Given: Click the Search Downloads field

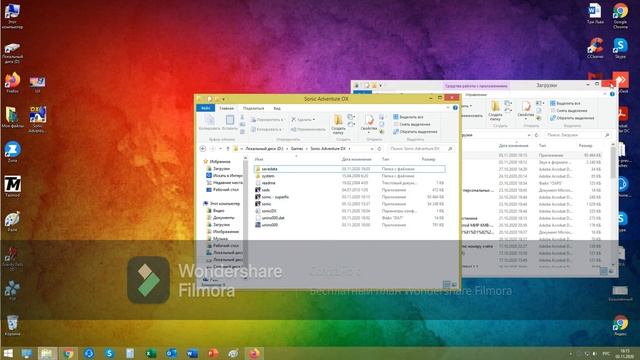Looking at the screenshot, I should point(578,135).
